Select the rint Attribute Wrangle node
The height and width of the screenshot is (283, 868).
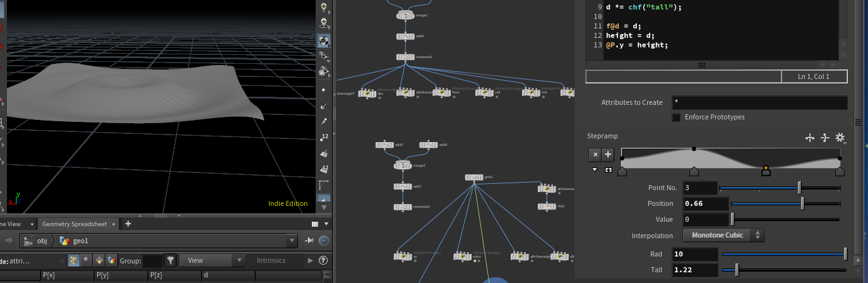(x=531, y=92)
